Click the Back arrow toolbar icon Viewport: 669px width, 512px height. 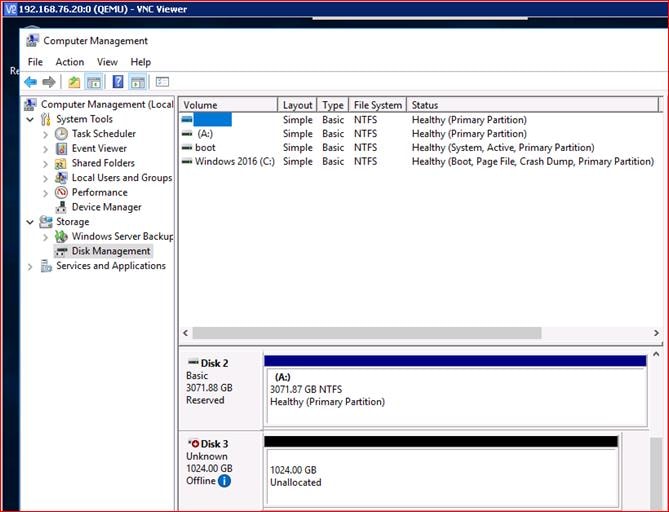point(30,81)
